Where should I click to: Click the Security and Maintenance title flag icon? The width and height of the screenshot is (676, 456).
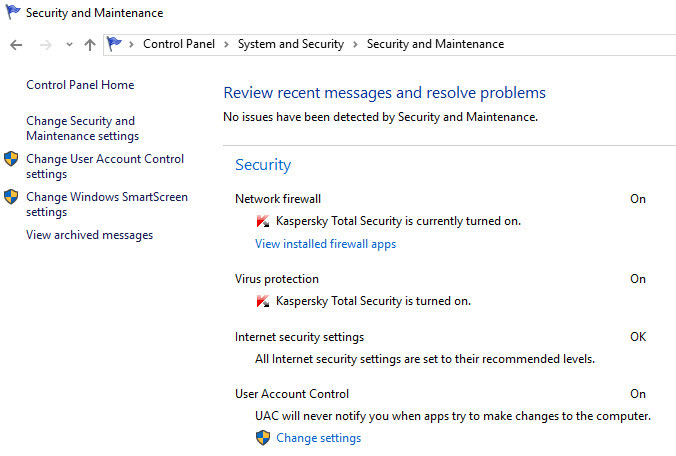(13, 12)
